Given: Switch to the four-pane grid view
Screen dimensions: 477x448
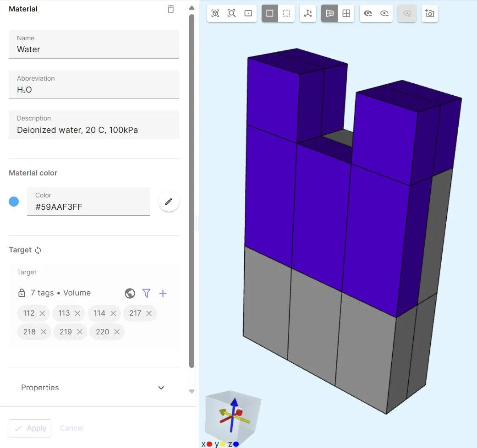Looking at the screenshot, I should pos(346,13).
